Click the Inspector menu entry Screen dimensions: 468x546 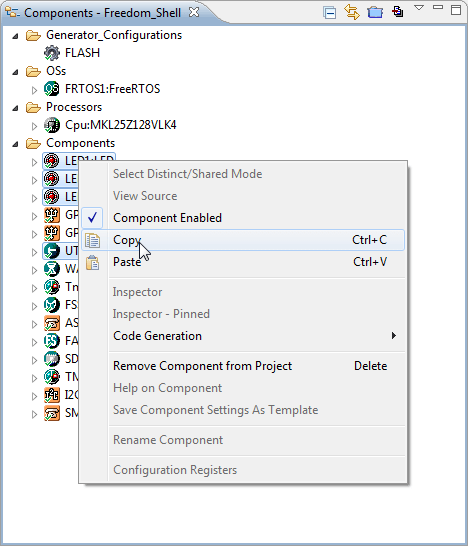(243, 292)
